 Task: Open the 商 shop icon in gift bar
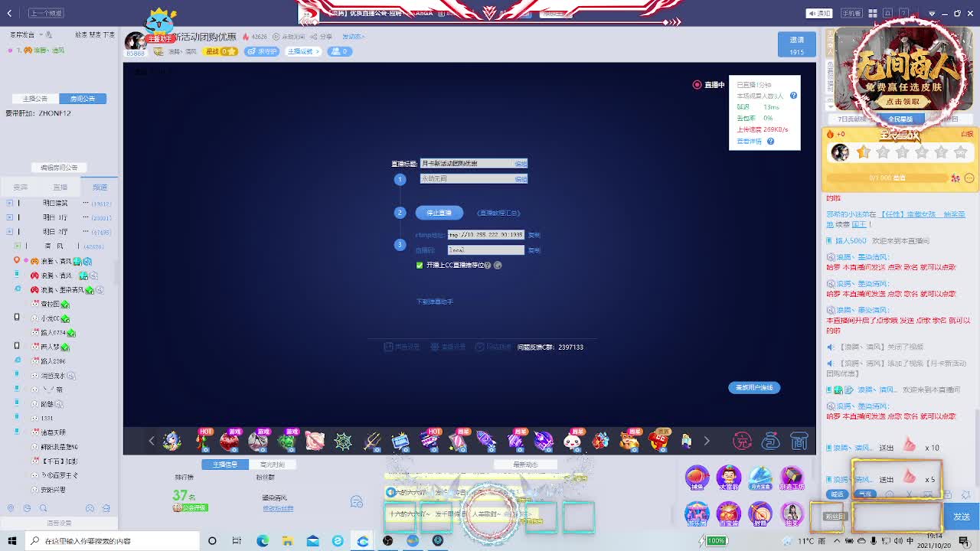pyautogui.click(x=799, y=441)
